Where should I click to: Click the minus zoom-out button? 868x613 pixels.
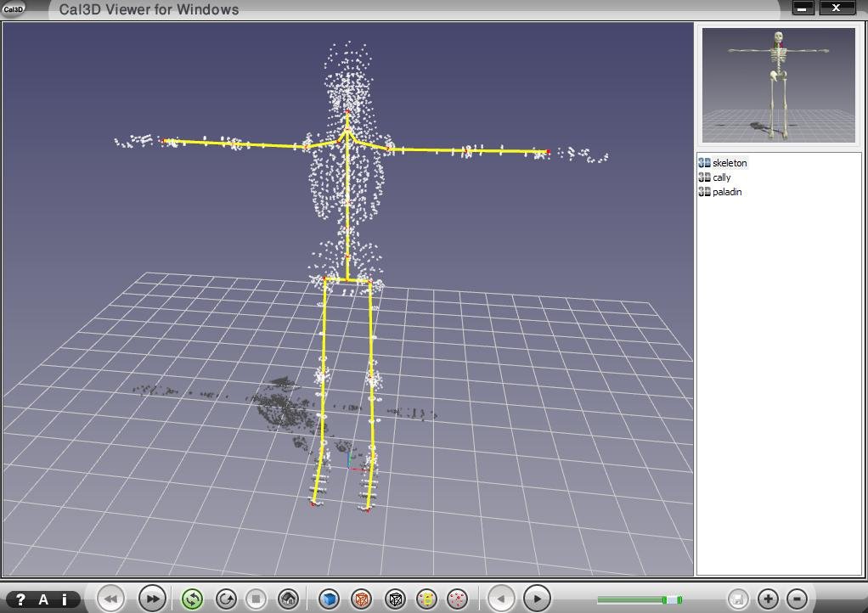[x=797, y=599]
